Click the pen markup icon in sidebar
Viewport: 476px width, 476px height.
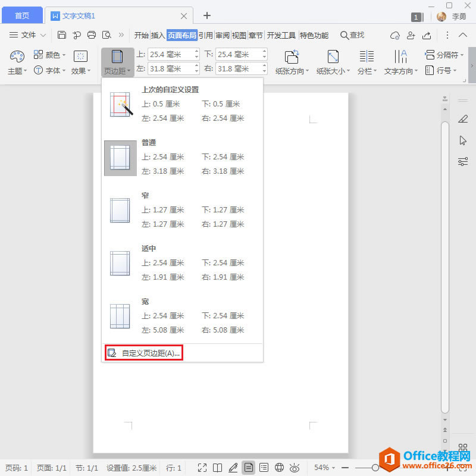pyautogui.click(x=463, y=118)
